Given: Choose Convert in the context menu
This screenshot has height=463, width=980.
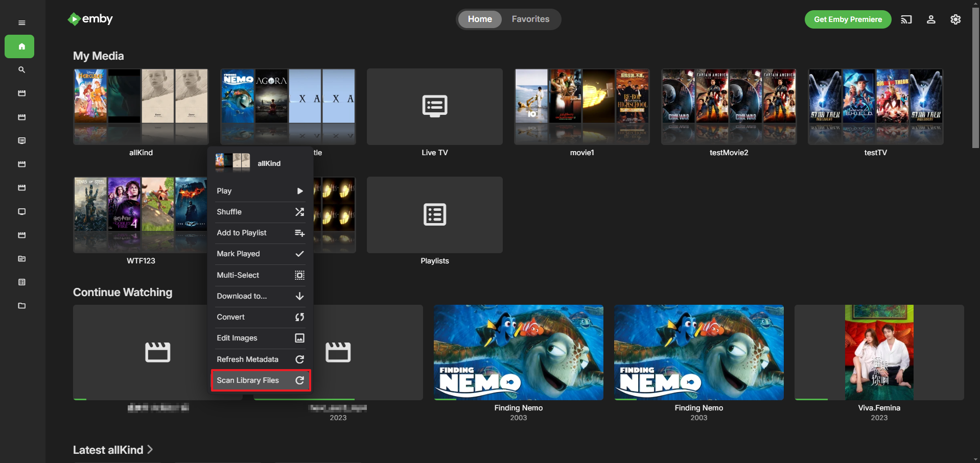Looking at the screenshot, I should coord(260,317).
